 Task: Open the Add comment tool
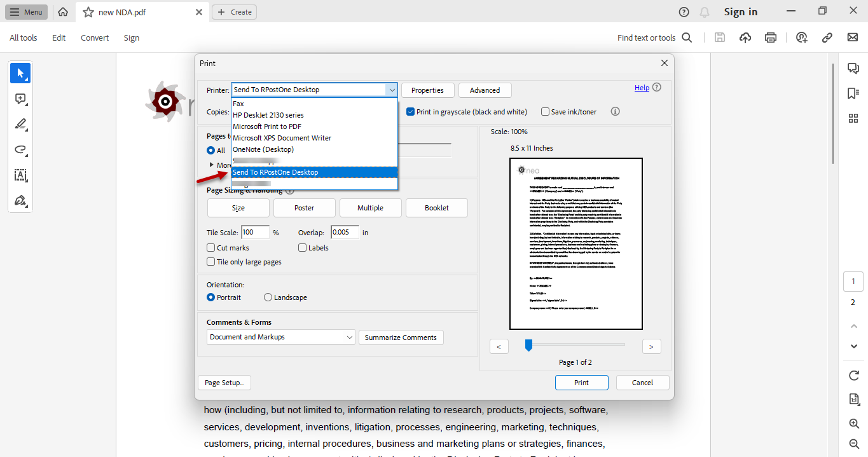pos(20,99)
